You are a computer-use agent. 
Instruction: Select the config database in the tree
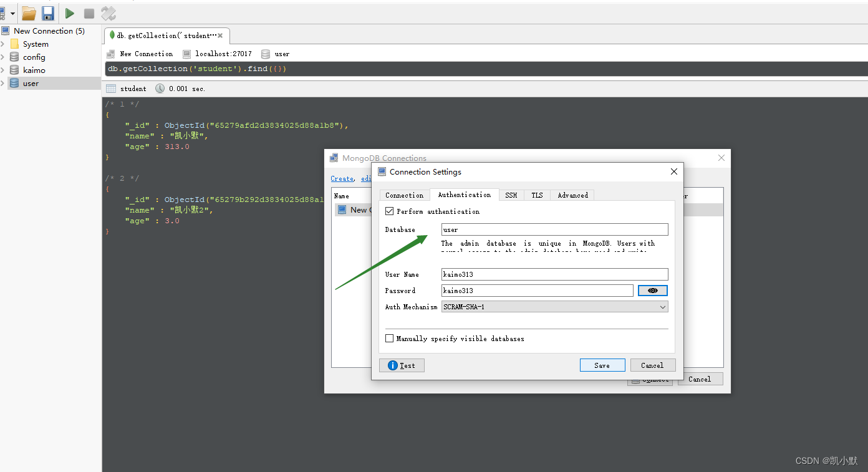tap(34, 57)
